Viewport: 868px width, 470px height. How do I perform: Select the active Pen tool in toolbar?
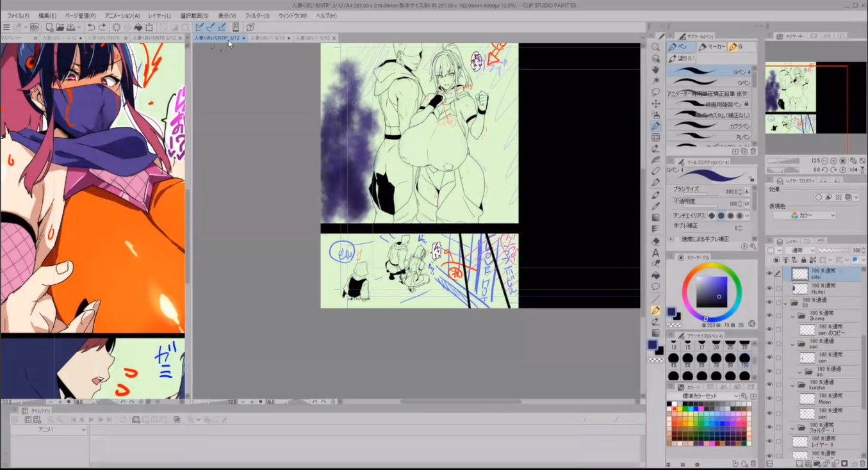click(x=655, y=126)
